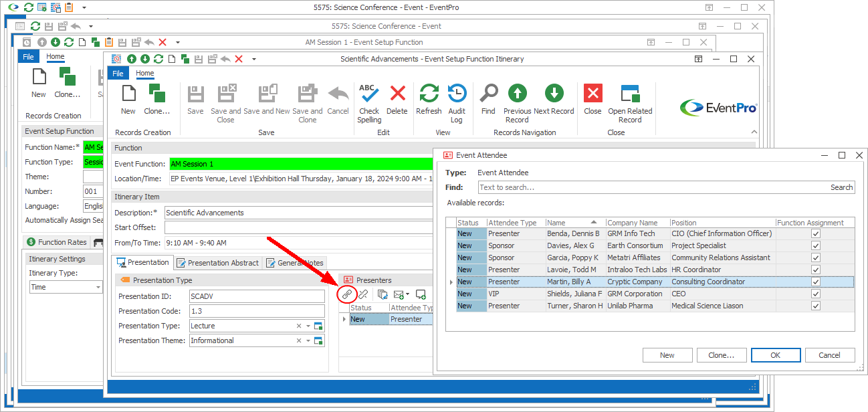Viewport: 868px width, 412px height.
Task: Click refresh icon in main EventPro title bar
Action: [28, 7]
